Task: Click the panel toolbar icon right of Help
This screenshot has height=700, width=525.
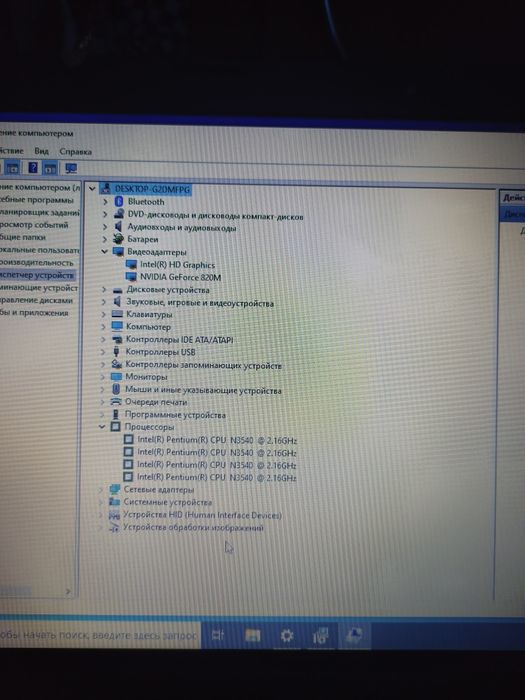Action: tap(50, 168)
